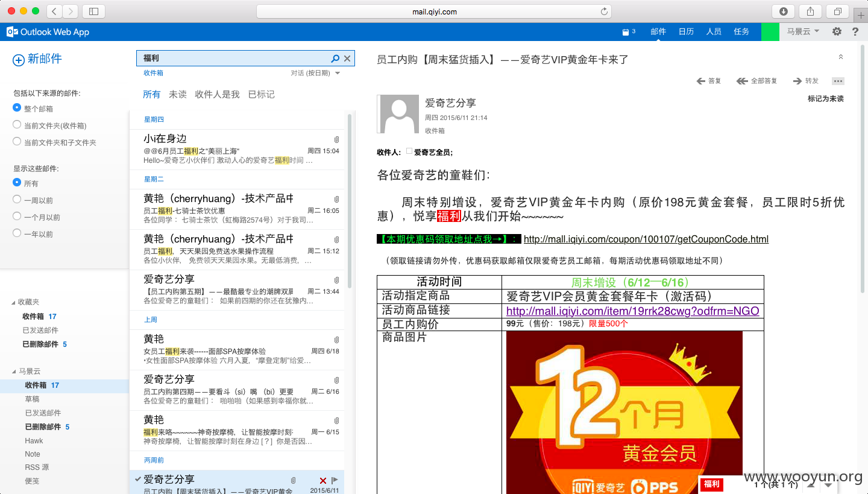
Task: Collapse the 收藏夹 folder group
Action: coord(14,302)
